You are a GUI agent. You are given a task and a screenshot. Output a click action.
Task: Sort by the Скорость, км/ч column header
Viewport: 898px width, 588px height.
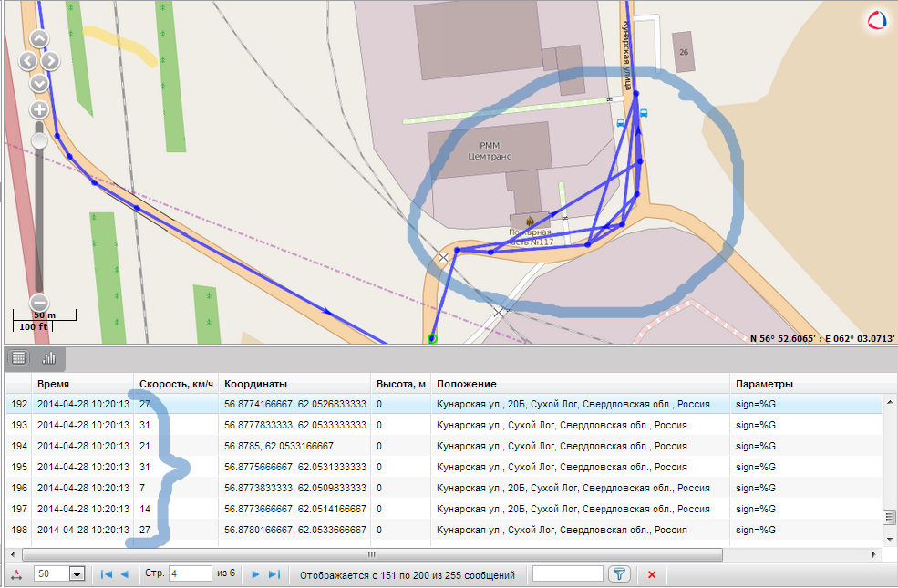click(176, 384)
